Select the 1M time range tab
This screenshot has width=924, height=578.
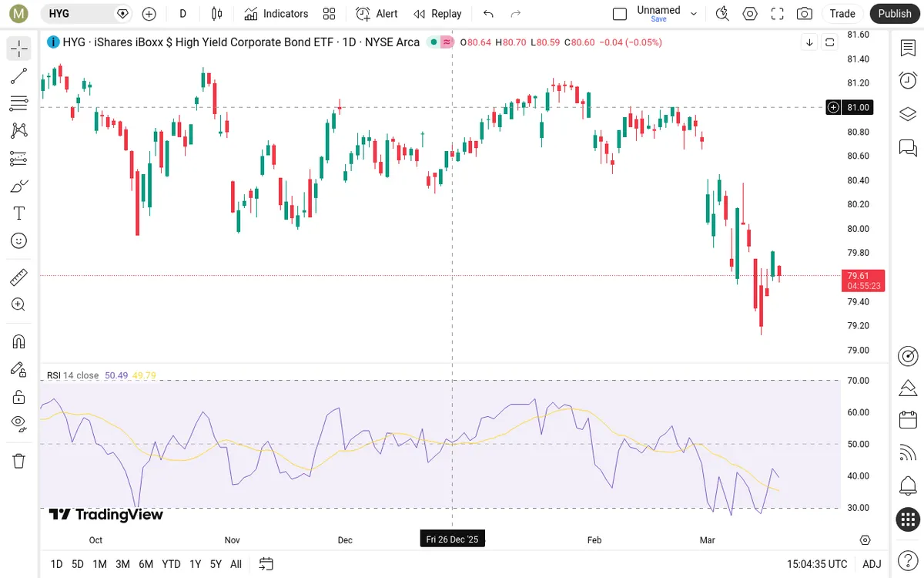[x=99, y=564]
